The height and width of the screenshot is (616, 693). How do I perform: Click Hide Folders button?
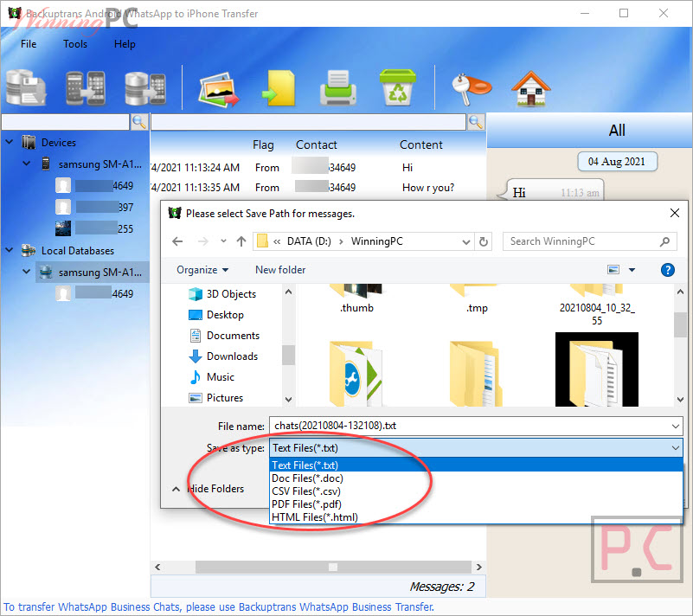pyautogui.click(x=209, y=489)
